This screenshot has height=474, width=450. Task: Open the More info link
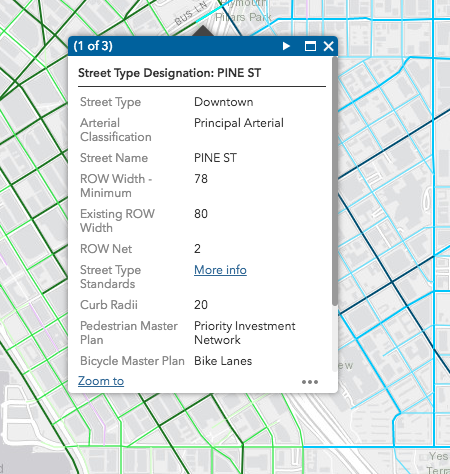[x=220, y=270]
